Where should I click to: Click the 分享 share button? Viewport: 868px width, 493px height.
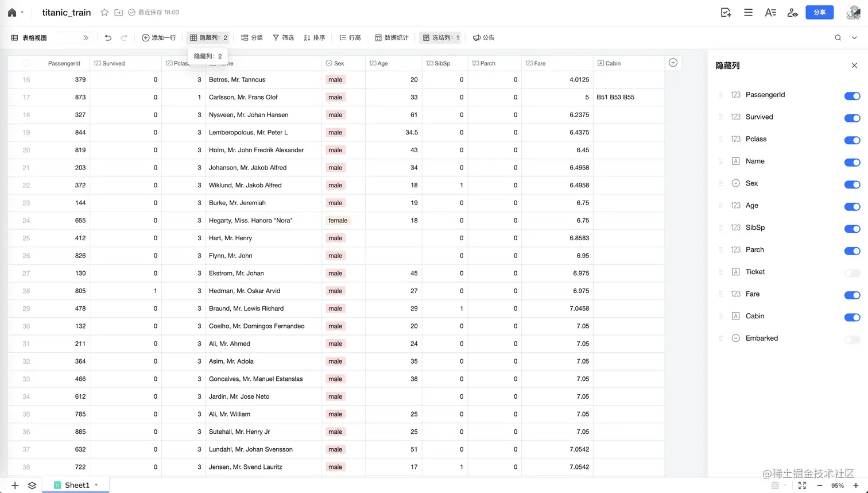(x=819, y=12)
